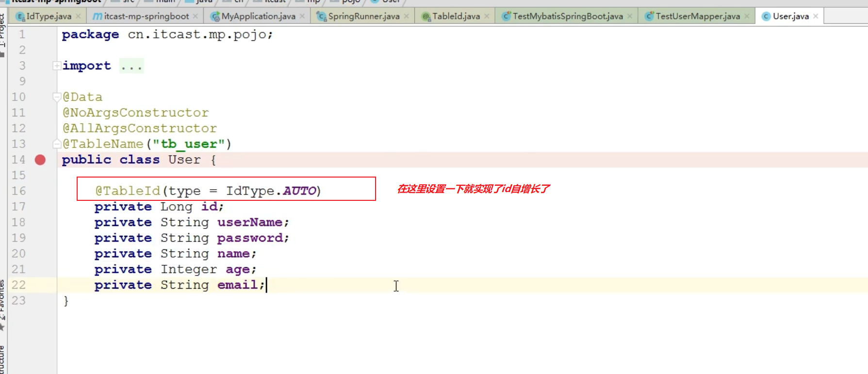Select the User.java tab

(x=790, y=16)
